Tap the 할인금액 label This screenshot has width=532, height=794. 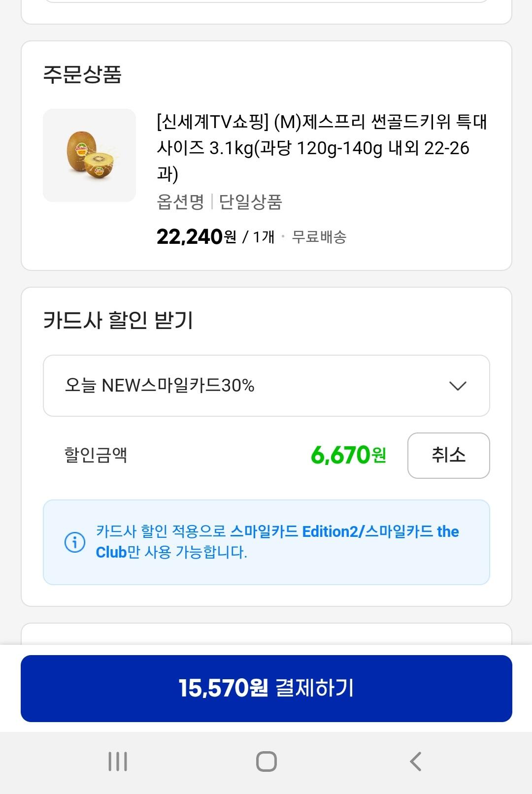coord(96,455)
